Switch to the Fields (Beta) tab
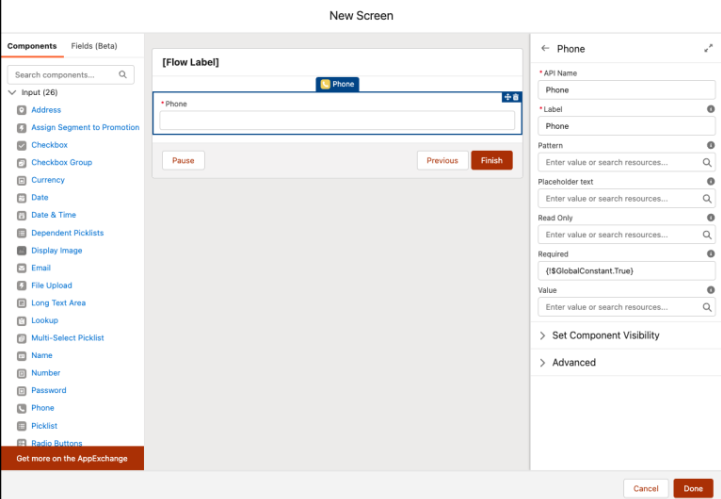Image resolution: width=721 pixels, height=499 pixels. pos(94,46)
